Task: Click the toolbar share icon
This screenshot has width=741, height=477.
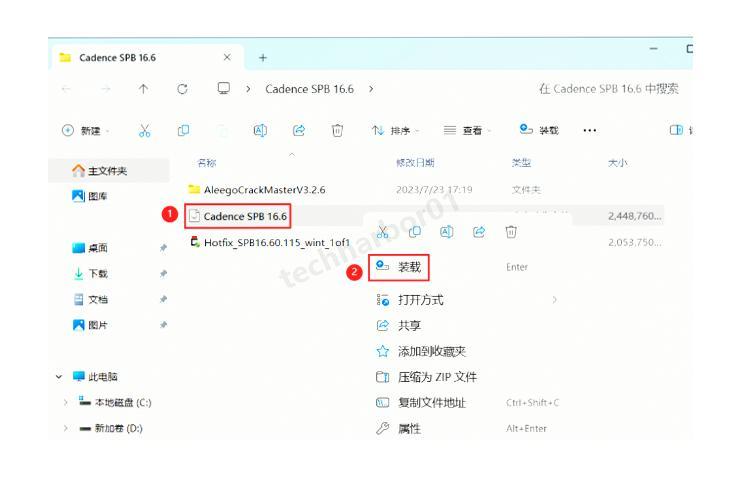Action: [299, 130]
